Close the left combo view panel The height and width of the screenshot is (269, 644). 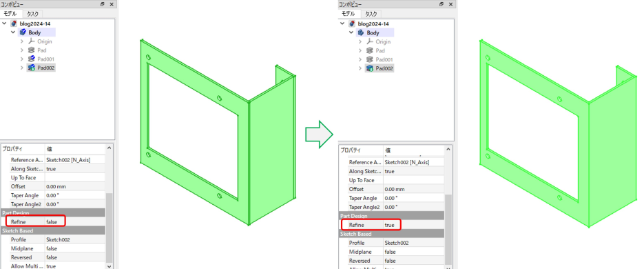click(112, 4)
